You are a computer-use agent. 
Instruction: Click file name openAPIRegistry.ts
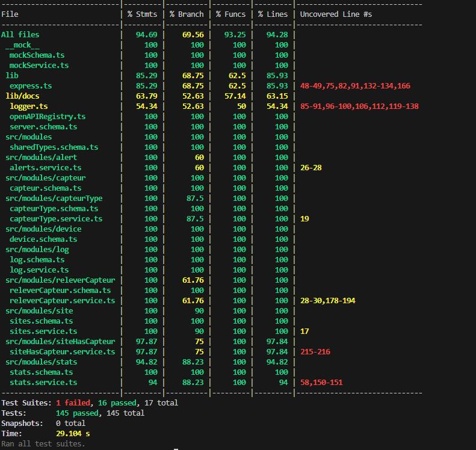(x=48, y=117)
